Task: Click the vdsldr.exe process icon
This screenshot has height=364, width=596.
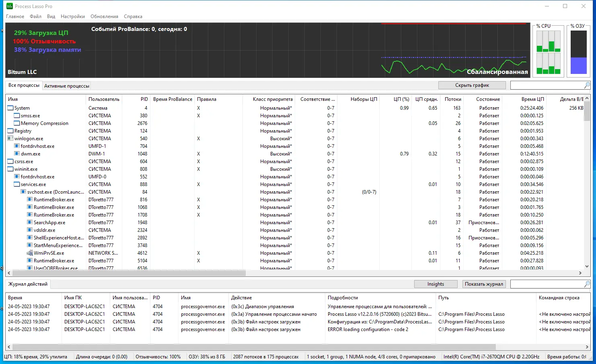Action: 30,230
